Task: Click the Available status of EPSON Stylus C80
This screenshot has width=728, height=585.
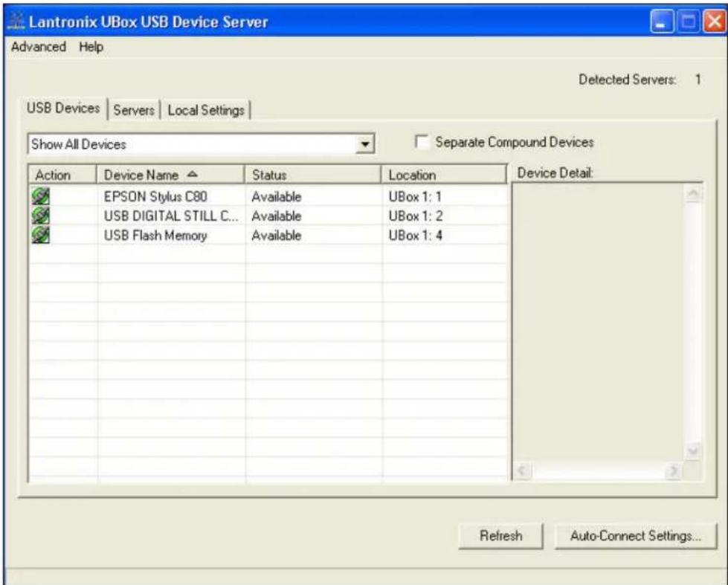Action: tap(276, 197)
